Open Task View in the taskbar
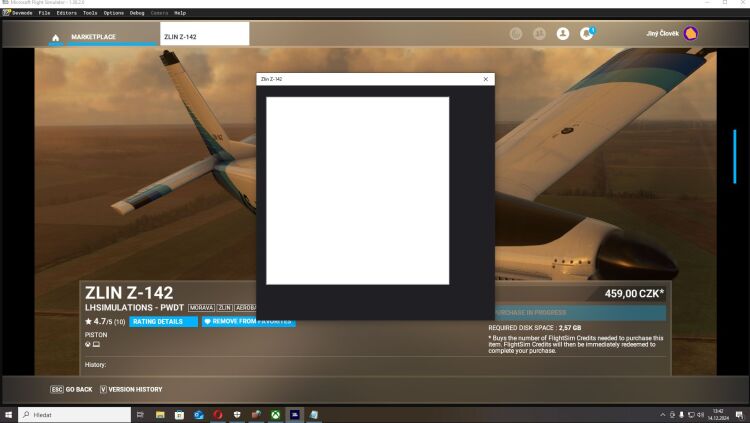 click(140, 415)
